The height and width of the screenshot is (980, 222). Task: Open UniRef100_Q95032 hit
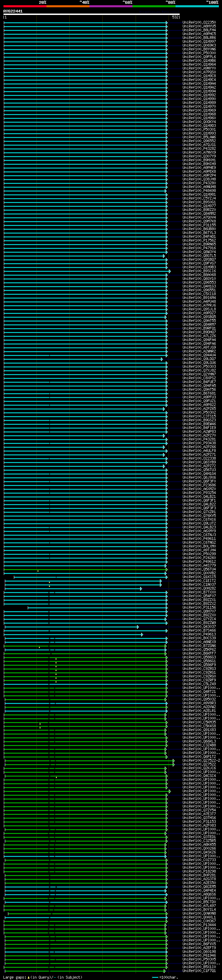(x=199, y=699)
